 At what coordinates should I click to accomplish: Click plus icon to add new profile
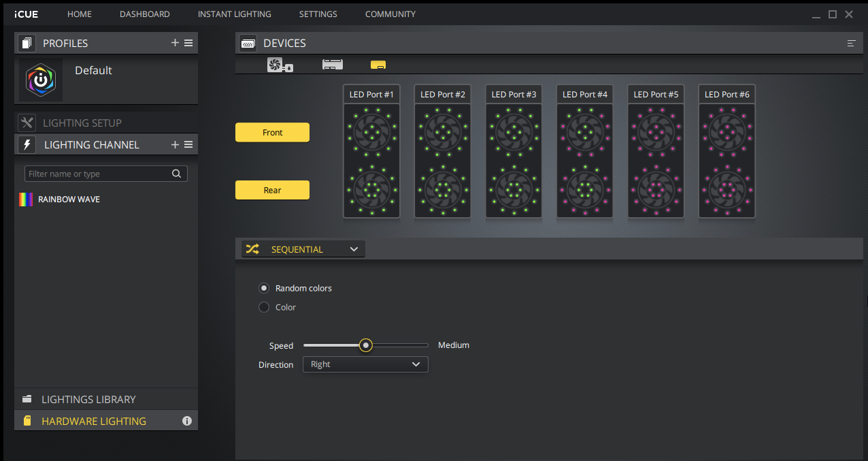pos(175,43)
